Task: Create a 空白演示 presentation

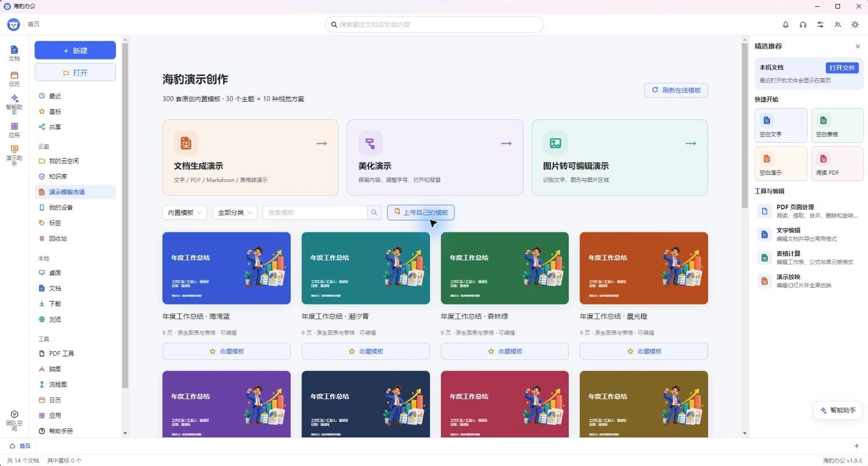Action: point(781,163)
